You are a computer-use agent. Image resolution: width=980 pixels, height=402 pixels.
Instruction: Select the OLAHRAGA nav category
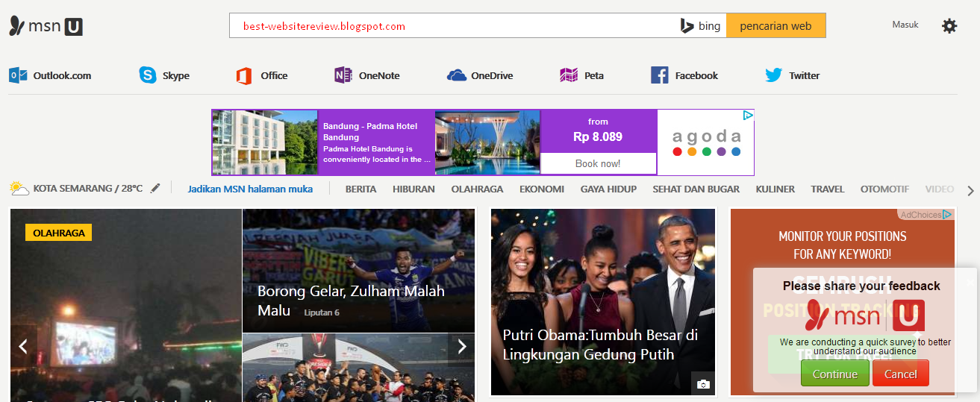click(477, 189)
